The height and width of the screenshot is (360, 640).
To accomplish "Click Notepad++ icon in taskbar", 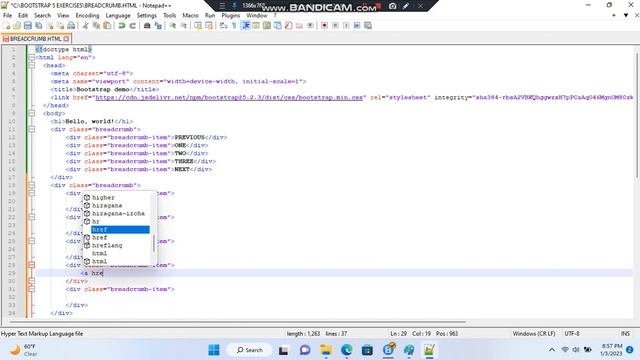I will pos(429,350).
